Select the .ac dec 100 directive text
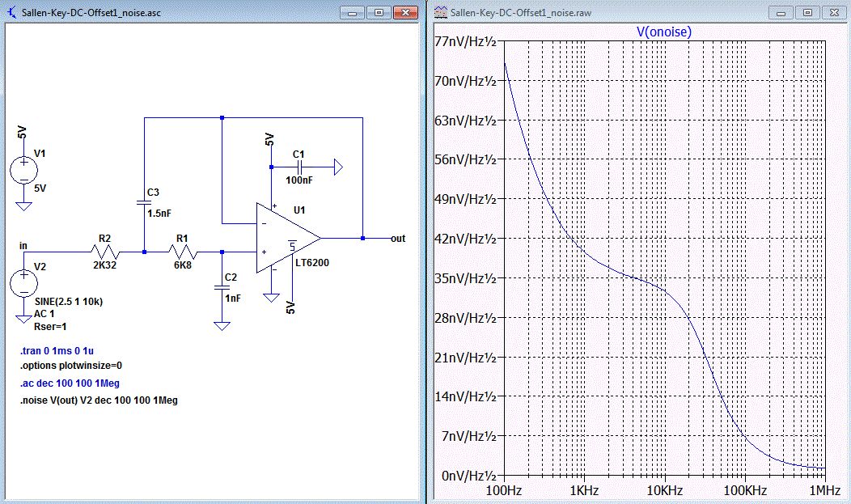The image size is (851, 504). point(70,383)
